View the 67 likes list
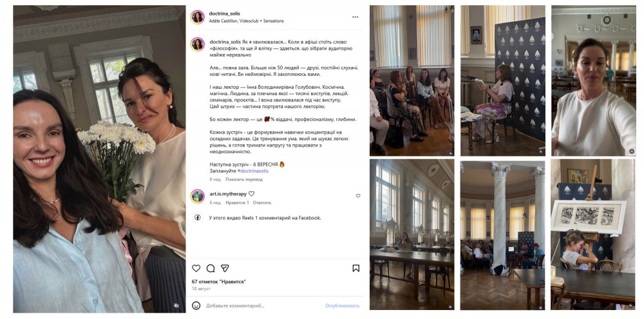The width and height of the screenshot is (644, 319). click(219, 282)
